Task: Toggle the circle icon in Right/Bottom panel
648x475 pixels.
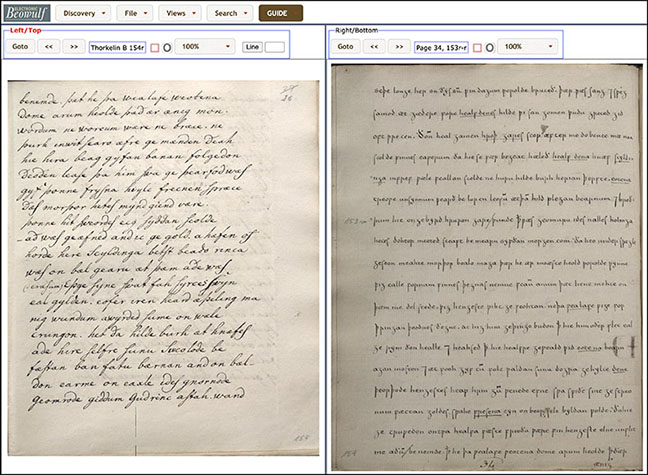Action: [489, 48]
